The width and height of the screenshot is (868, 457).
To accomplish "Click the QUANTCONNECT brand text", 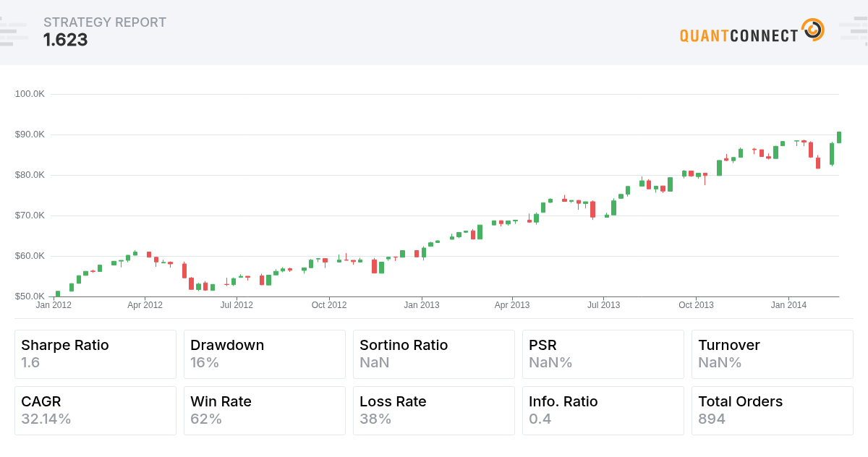I will [x=739, y=35].
